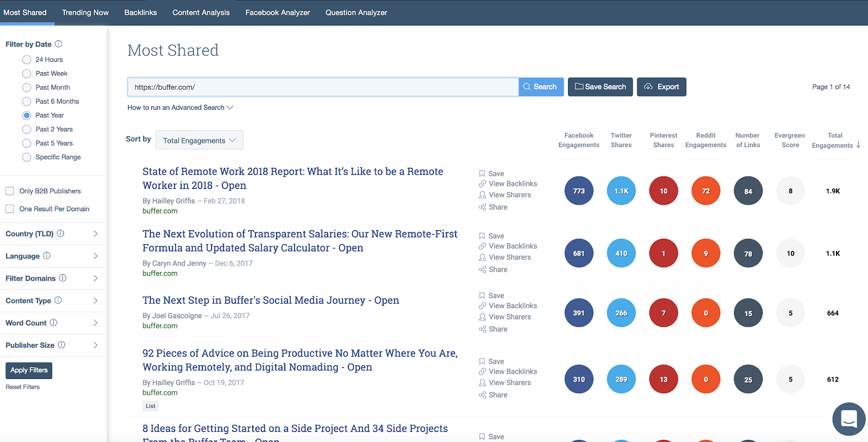The height and width of the screenshot is (442, 868).
Task: Share the State of Remote Work article
Action: [x=493, y=207]
